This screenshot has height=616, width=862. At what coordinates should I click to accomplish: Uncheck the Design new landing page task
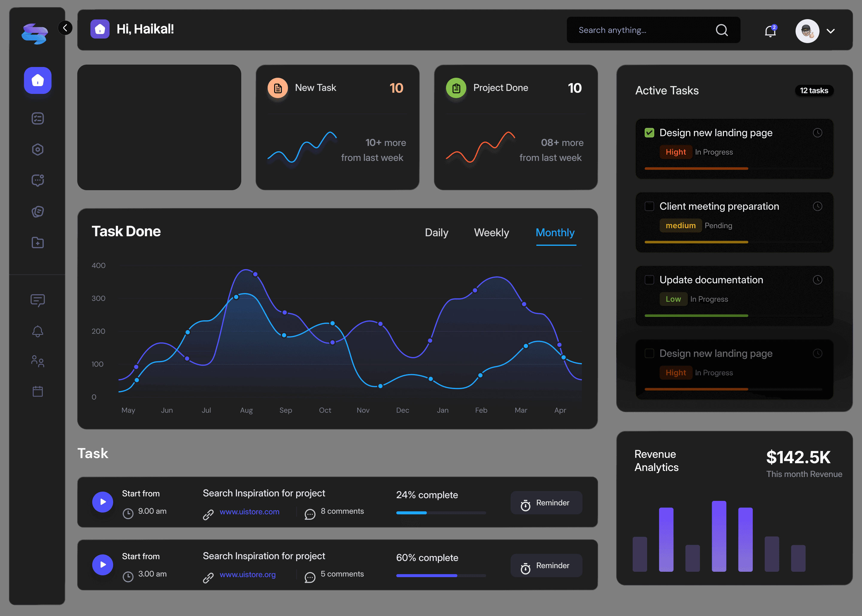pos(649,132)
